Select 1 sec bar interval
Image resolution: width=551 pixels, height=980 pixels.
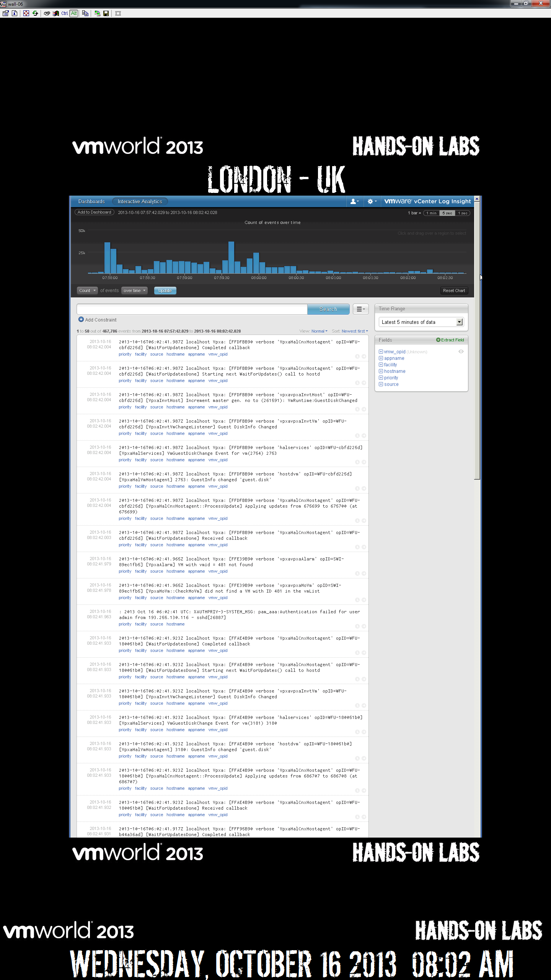click(463, 213)
